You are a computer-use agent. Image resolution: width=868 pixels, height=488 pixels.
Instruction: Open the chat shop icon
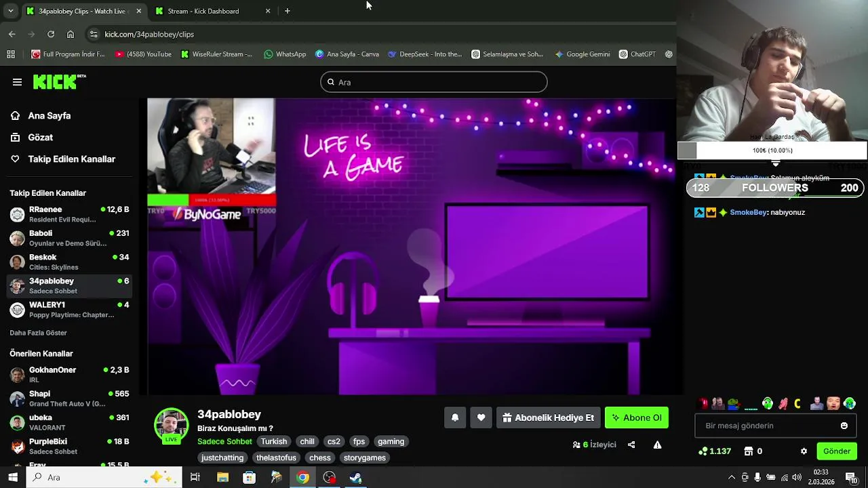tap(749, 451)
